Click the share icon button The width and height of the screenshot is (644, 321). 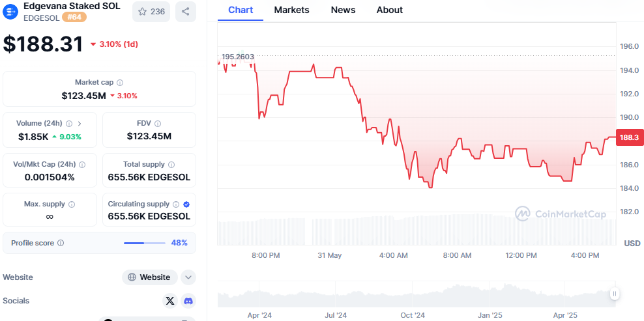coord(186,11)
